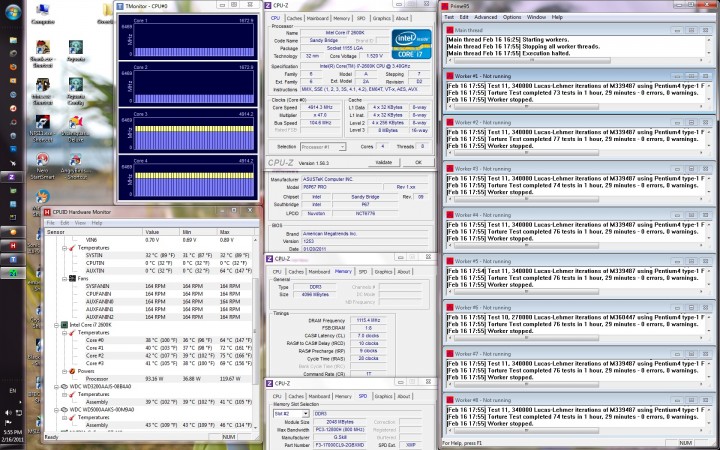Click Main thread window icon in Prime95
This screenshot has width=720, height=450.
(x=450, y=30)
